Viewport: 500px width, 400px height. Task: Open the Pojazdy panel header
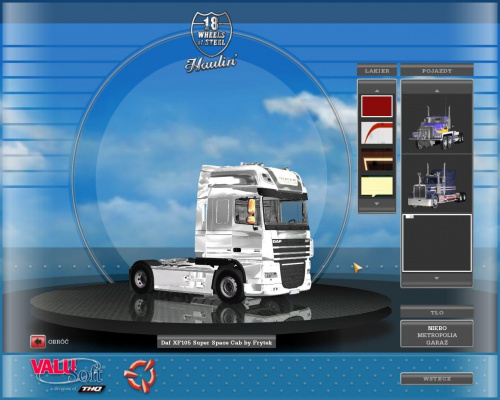click(x=437, y=71)
